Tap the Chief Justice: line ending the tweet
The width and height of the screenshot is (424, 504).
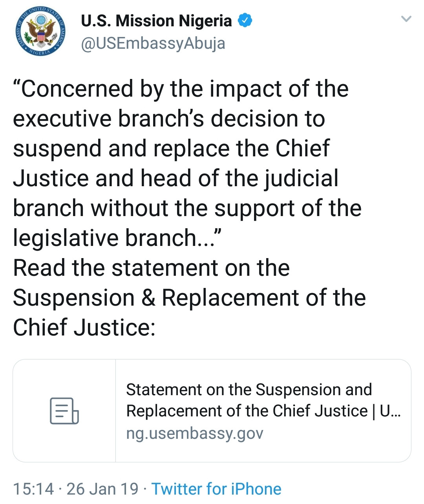click(84, 328)
